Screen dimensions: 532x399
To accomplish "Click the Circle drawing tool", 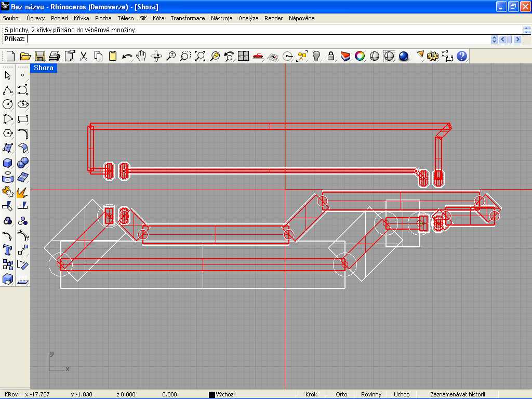I will click(x=8, y=104).
